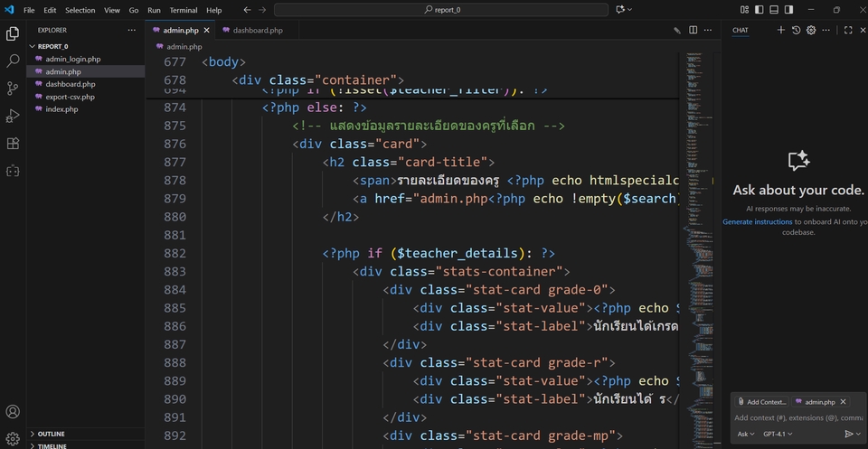
Task: Open Customize Layout icon
Action: click(744, 9)
